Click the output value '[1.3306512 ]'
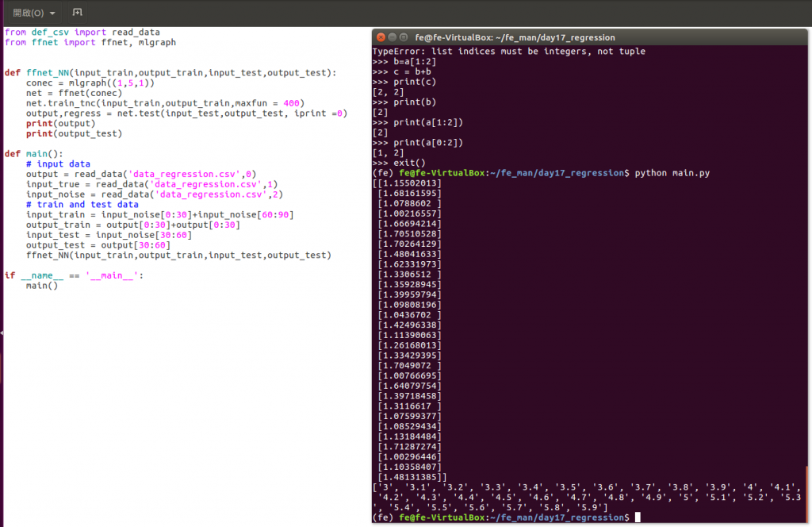This screenshot has width=812, height=527. tap(410, 274)
